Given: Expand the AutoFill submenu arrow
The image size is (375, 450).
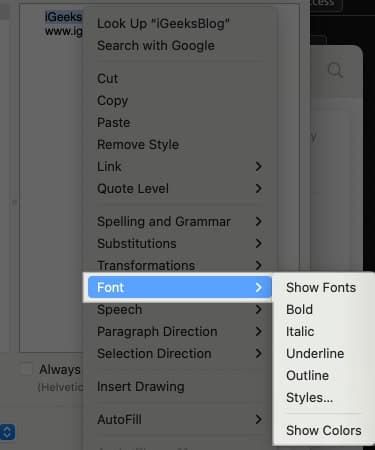Looking at the screenshot, I should (258, 420).
